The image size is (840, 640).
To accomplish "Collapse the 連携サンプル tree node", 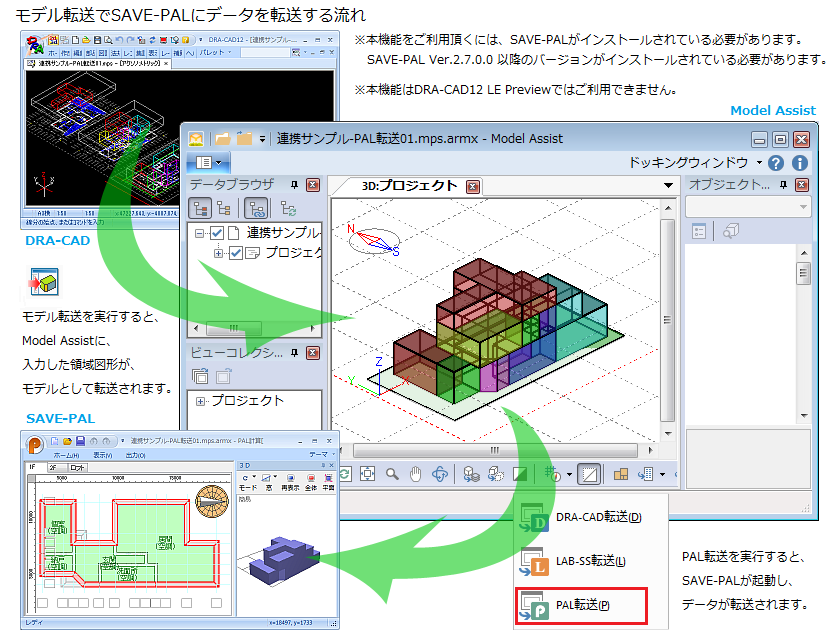I will tap(200, 233).
